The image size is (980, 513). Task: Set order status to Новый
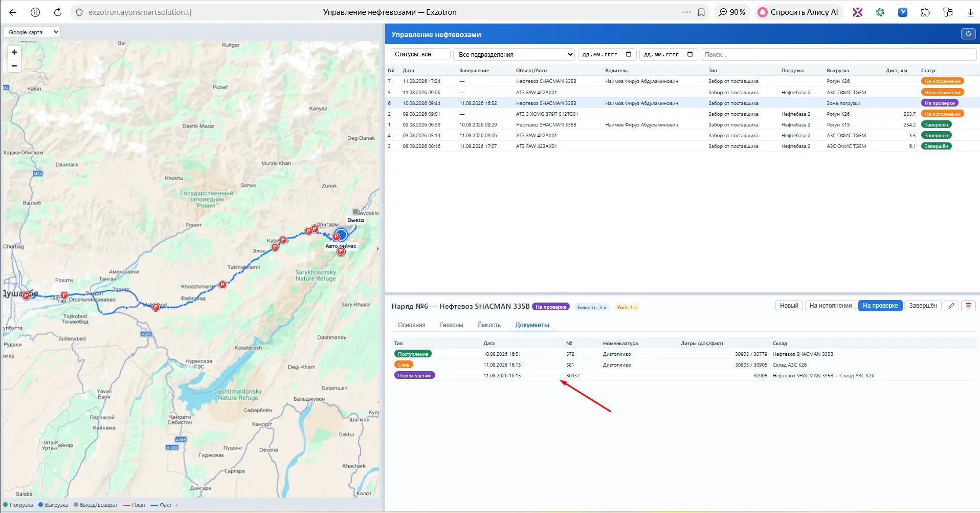tap(789, 306)
